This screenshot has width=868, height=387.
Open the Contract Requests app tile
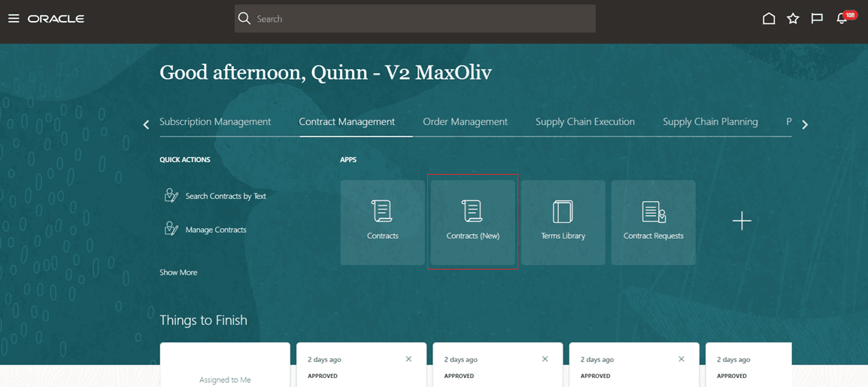653,222
